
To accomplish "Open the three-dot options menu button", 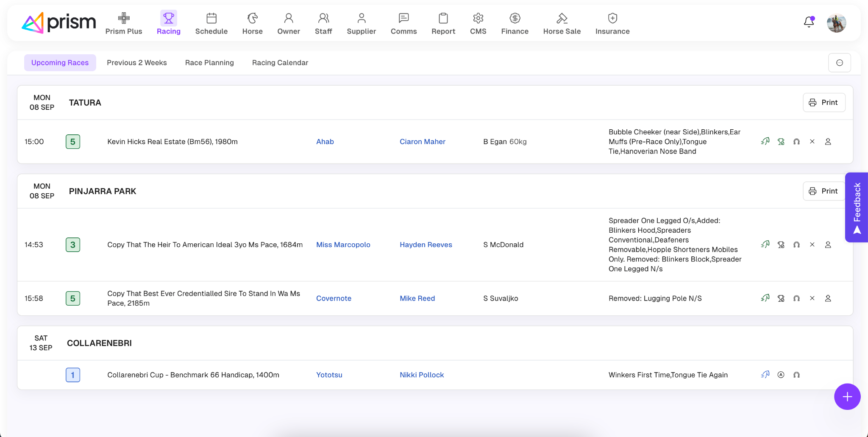I will (839, 63).
